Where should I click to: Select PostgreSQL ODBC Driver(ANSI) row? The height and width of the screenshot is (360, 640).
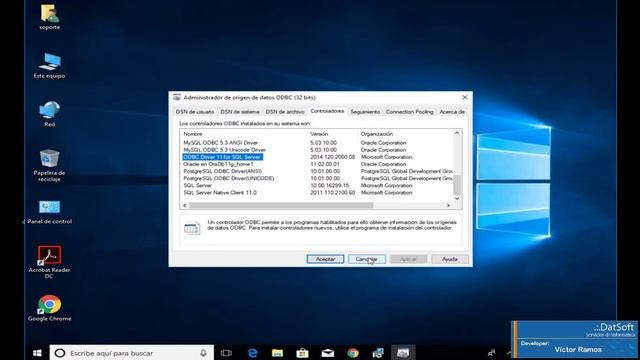point(316,171)
